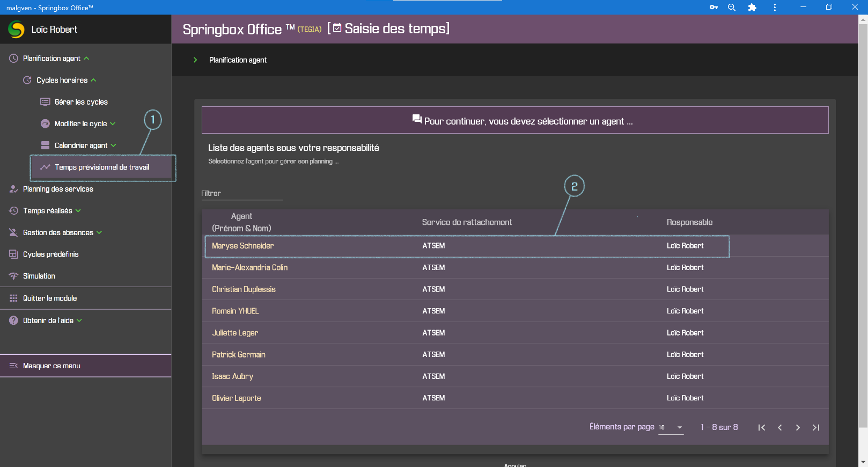The width and height of the screenshot is (868, 467).
Task: Collapse the Planification agent menu chevron
Action: pos(86,58)
